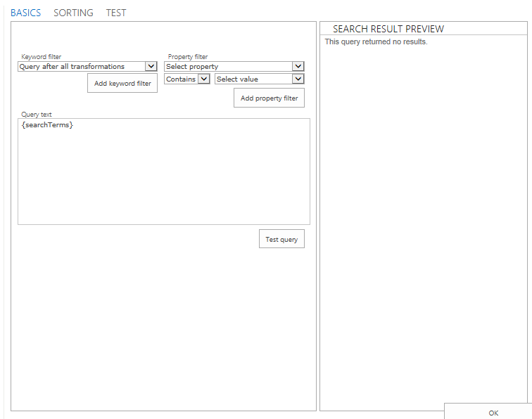Click the Property filter label

click(188, 57)
